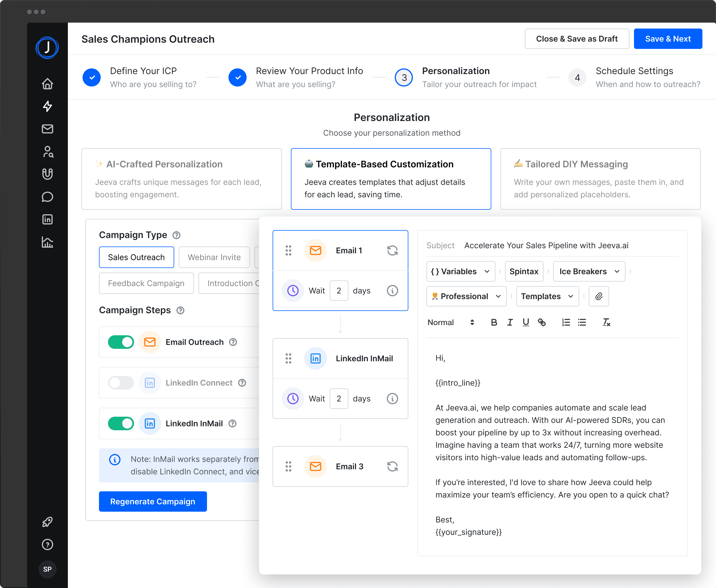Click the lightning bolt sidebar icon

(x=48, y=106)
